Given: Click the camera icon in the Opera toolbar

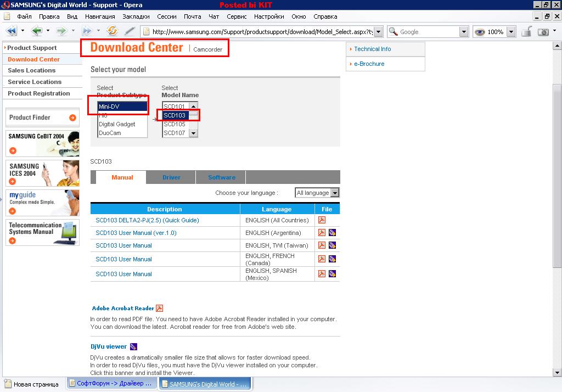Looking at the screenshot, I should 543,32.
